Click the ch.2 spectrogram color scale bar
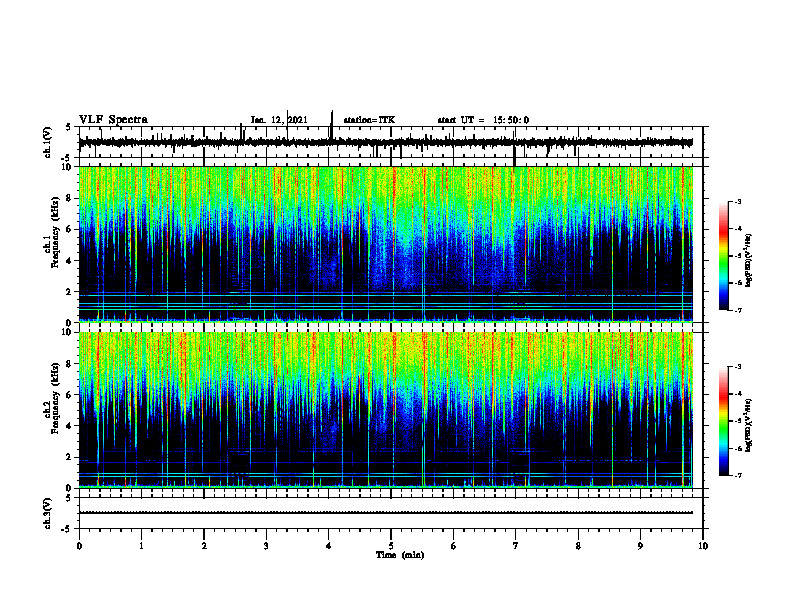Image resolution: width=792 pixels, height=612 pixels. (x=723, y=421)
